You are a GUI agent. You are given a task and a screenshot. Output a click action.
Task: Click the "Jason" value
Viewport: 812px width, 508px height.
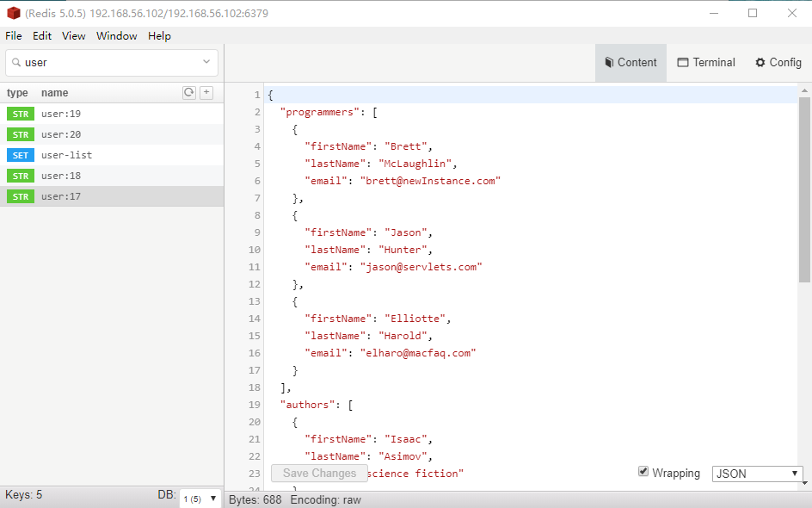[405, 232]
